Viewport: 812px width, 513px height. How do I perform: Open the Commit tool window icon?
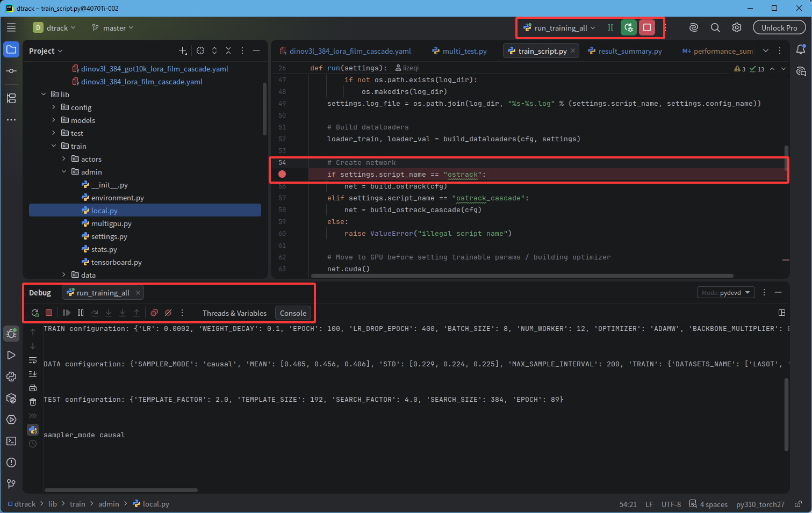(11, 71)
